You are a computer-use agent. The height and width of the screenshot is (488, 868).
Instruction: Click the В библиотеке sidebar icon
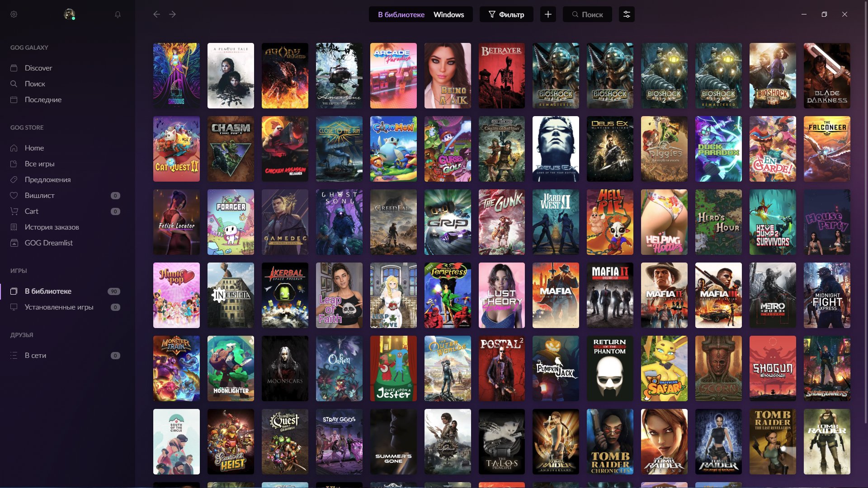pyautogui.click(x=14, y=291)
